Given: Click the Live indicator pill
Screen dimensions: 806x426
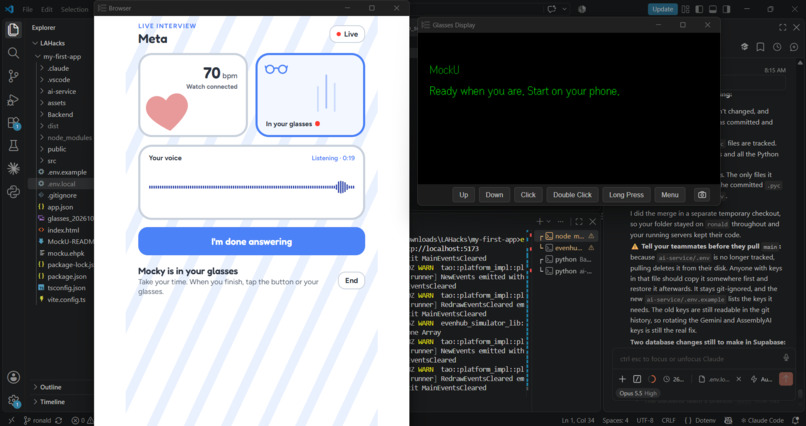Looking at the screenshot, I should pyautogui.click(x=347, y=34).
